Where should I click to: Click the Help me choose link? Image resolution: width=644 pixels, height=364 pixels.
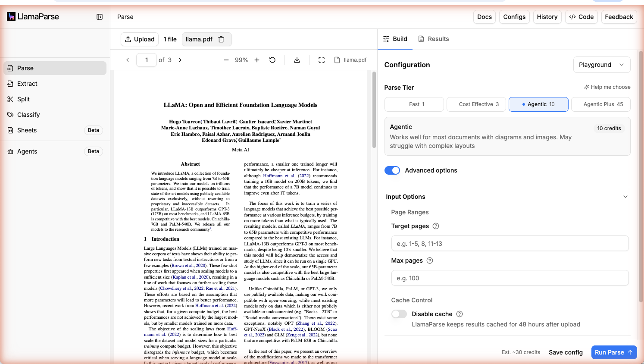[x=607, y=87]
